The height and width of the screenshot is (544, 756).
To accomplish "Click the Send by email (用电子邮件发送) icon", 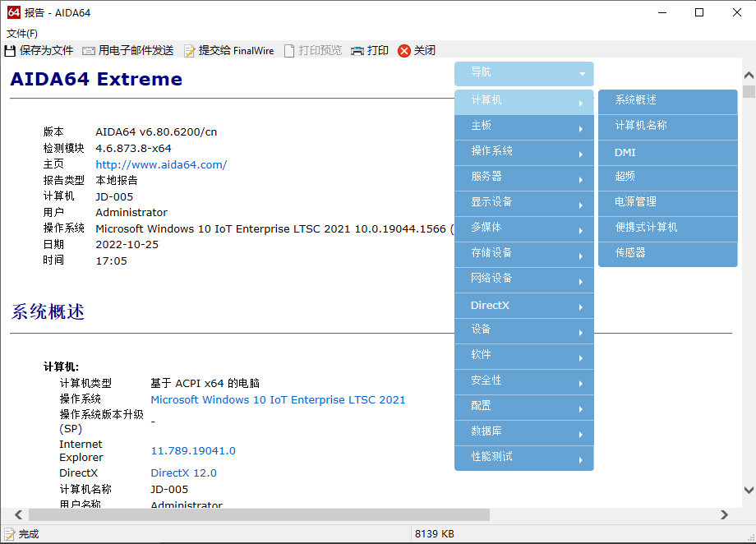I will (89, 51).
